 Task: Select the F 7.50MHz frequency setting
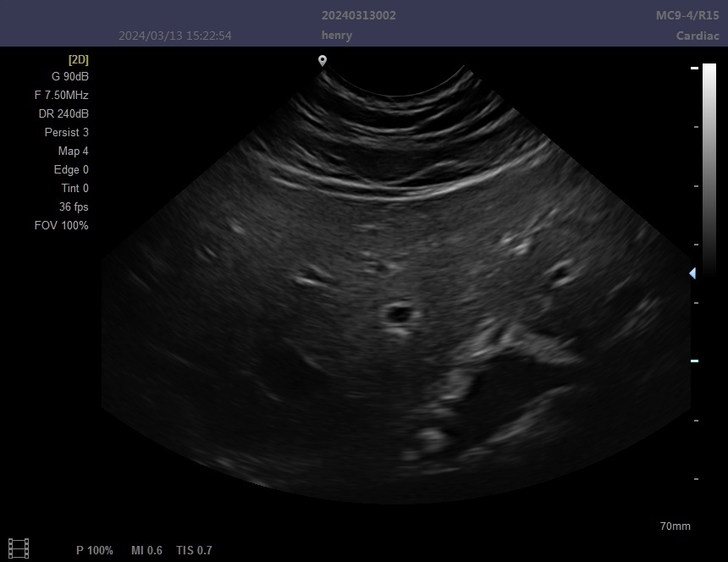[61, 96]
